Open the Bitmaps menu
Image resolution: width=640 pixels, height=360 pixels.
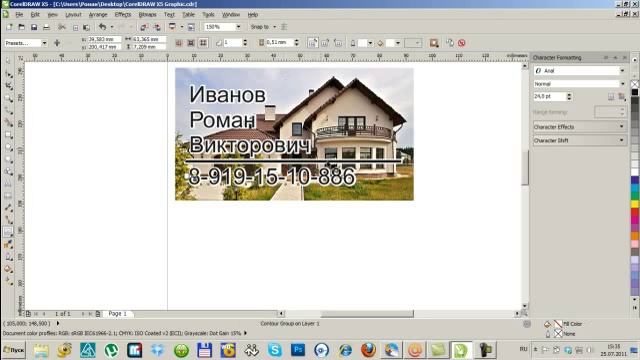(x=147, y=14)
